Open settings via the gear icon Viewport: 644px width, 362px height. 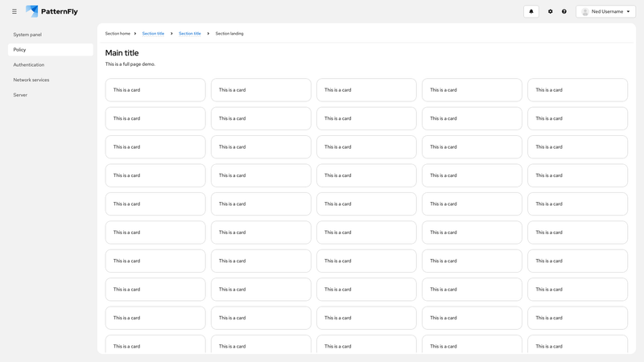pos(551,11)
